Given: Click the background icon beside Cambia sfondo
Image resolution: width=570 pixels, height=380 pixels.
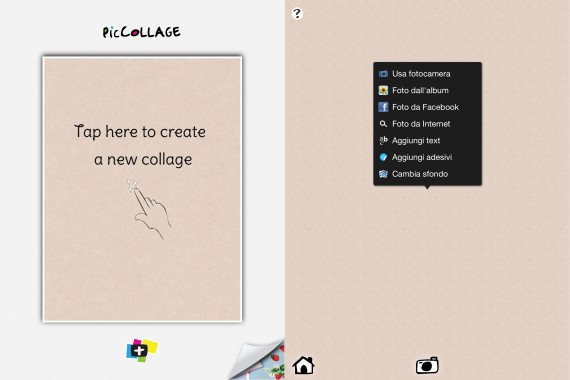Looking at the screenshot, I should (x=383, y=174).
